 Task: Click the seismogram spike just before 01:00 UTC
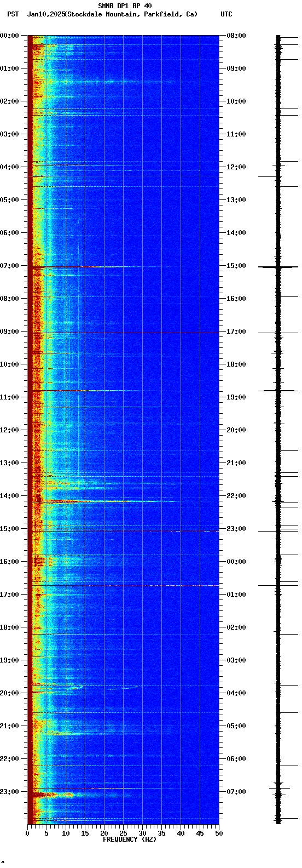278,586
